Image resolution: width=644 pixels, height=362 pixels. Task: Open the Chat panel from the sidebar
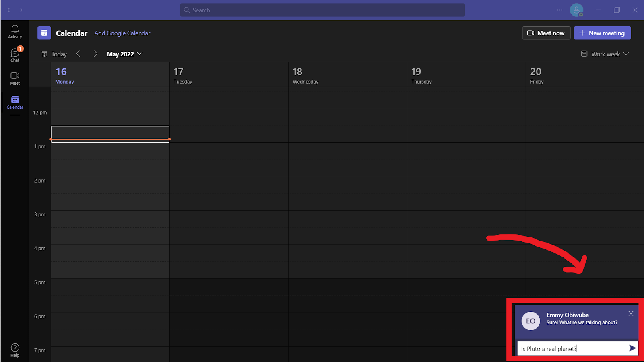(x=14, y=55)
